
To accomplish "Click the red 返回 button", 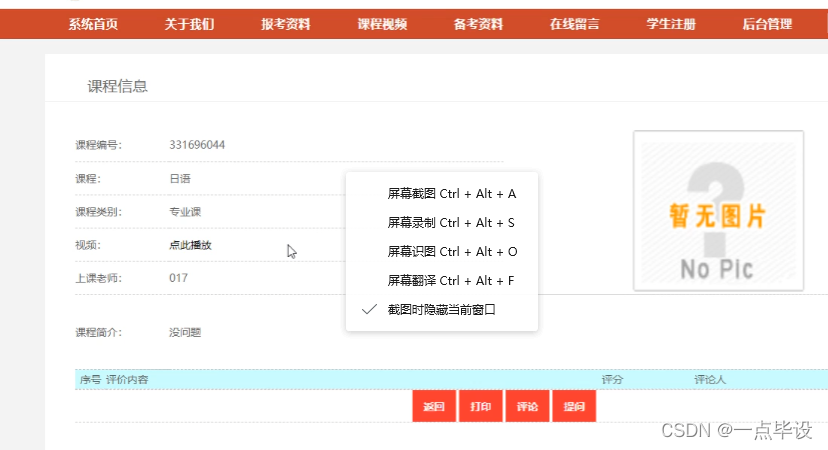I will tap(434, 406).
